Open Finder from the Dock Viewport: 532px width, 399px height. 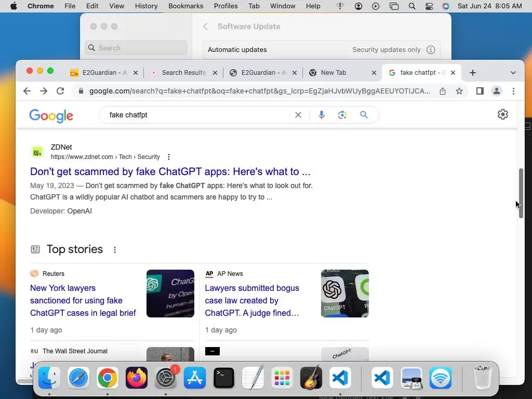[x=49, y=378]
